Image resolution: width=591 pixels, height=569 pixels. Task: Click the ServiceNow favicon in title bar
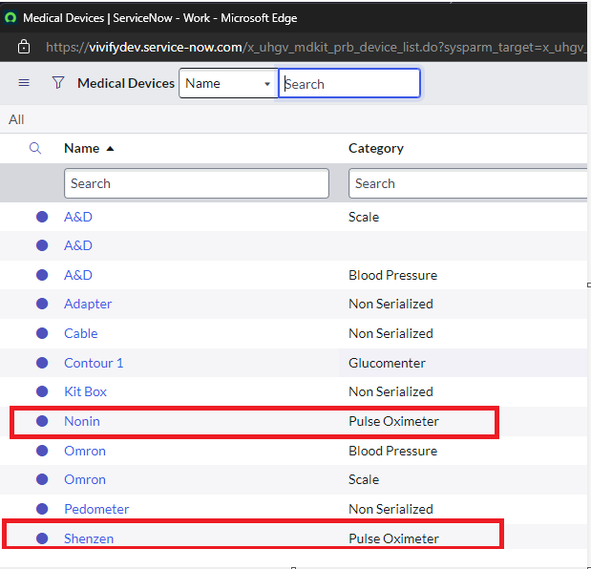[11, 17]
